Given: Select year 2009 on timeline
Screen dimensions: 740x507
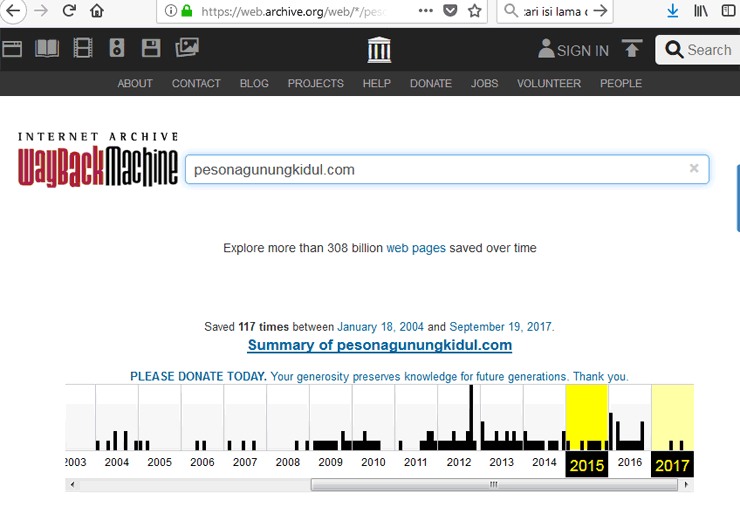Looking at the screenshot, I should click(x=330, y=462).
